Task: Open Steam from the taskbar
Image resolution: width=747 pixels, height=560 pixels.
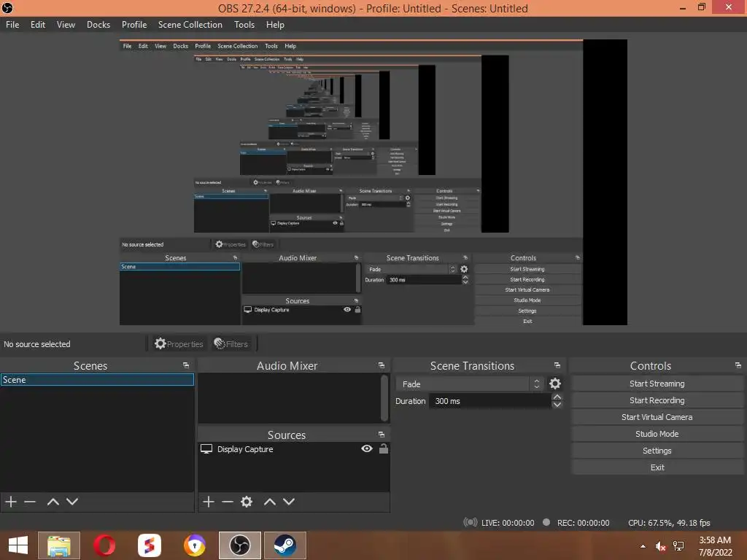Action: (285, 545)
